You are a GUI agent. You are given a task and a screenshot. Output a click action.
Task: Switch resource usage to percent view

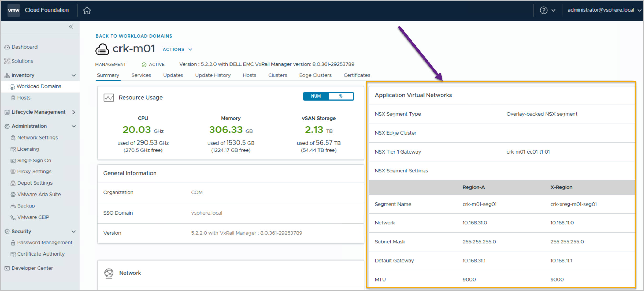pyautogui.click(x=341, y=96)
